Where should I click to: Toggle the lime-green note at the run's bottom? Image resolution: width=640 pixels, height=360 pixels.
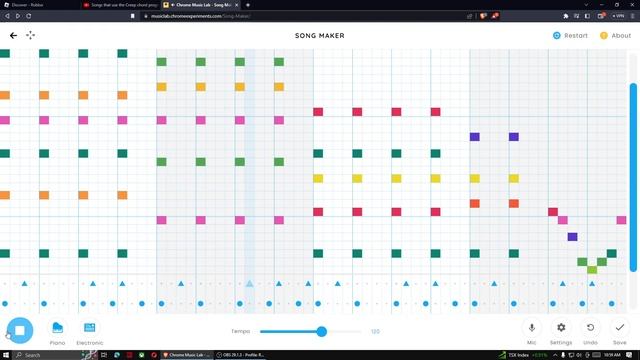[x=592, y=270]
